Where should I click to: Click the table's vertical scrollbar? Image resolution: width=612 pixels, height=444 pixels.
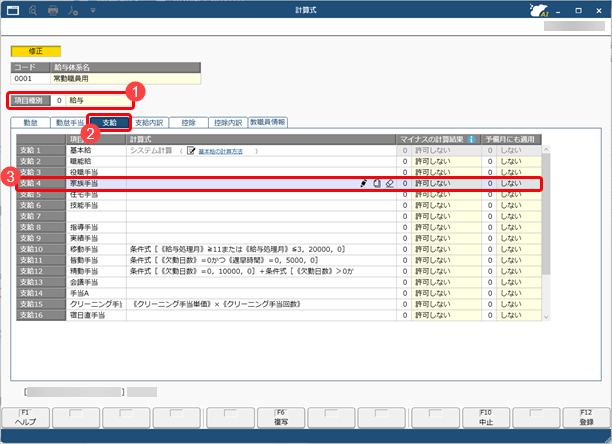[x=546, y=230]
